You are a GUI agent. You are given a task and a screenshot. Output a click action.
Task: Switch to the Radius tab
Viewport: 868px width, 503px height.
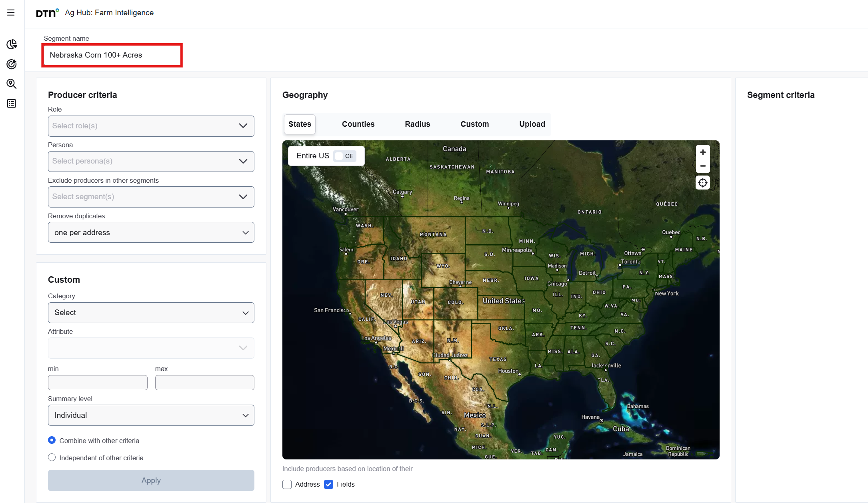417,124
